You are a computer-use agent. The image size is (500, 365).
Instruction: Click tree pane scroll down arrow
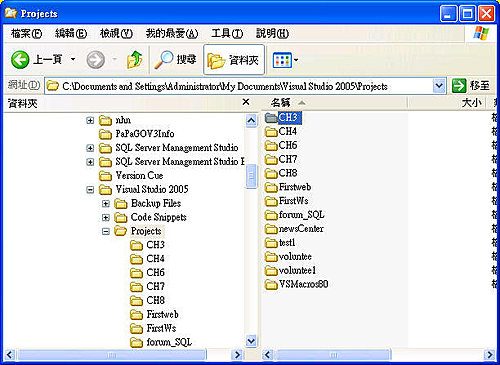coord(251,341)
